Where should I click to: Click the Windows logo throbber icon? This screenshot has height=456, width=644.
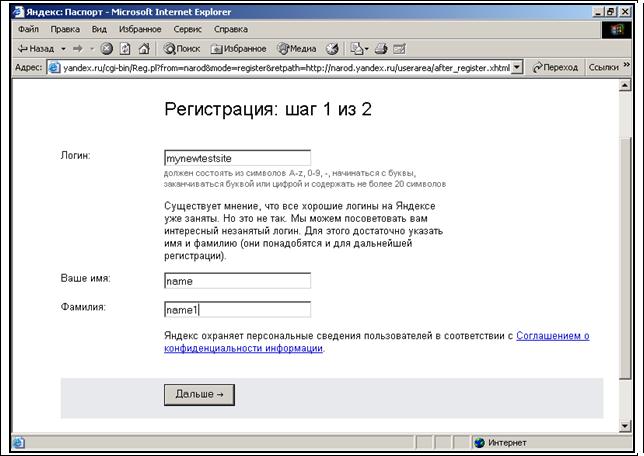click(x=616, y=30)
